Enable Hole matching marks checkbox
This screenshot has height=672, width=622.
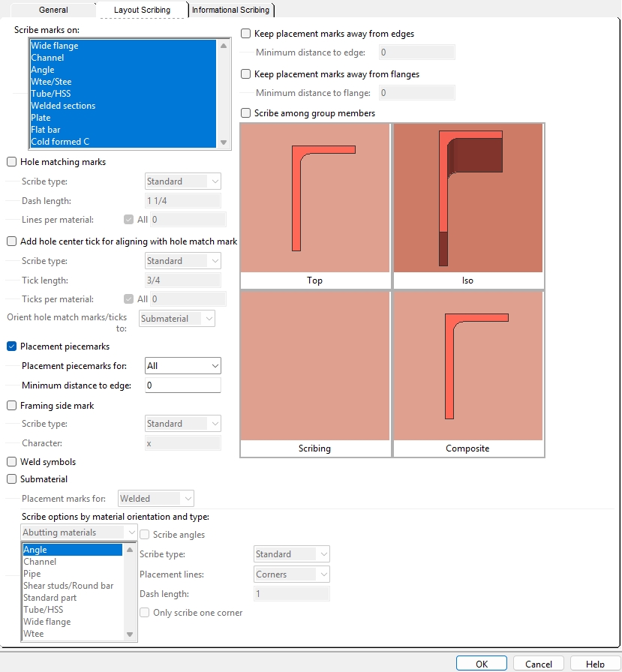coord(12,162)
